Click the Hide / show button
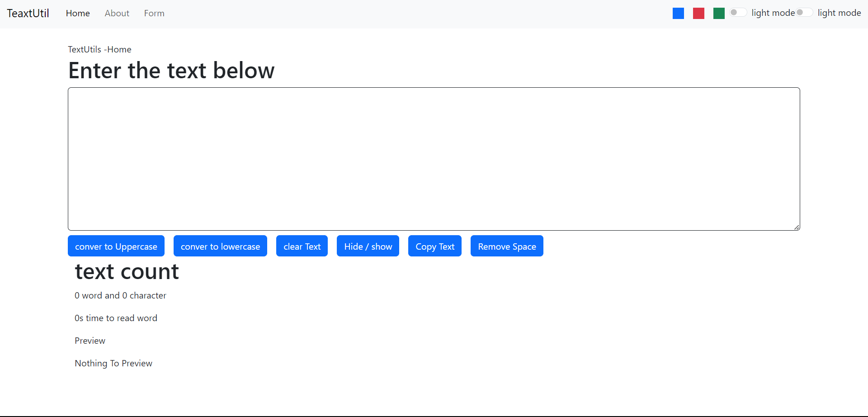This screenshot has width=868, height=417. coord(368,246)
